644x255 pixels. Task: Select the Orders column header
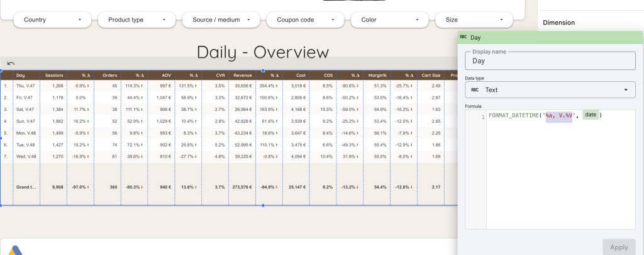[109, 75]
